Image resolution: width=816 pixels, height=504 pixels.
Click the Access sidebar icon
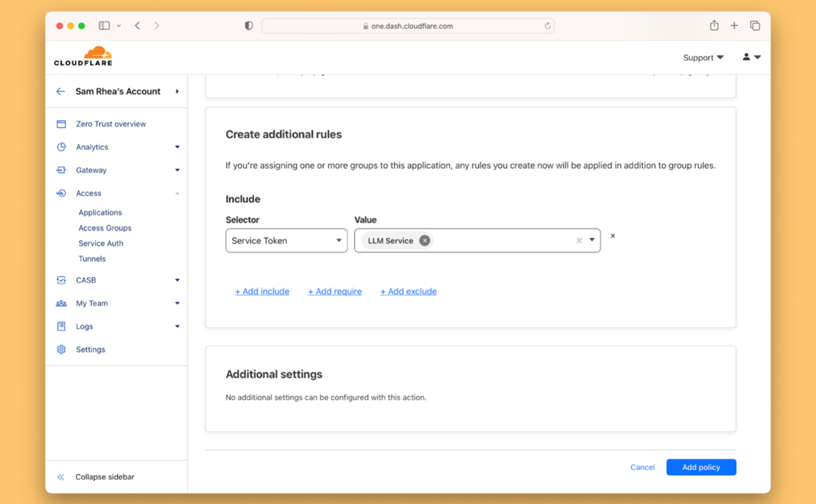(x=61, y=193)
